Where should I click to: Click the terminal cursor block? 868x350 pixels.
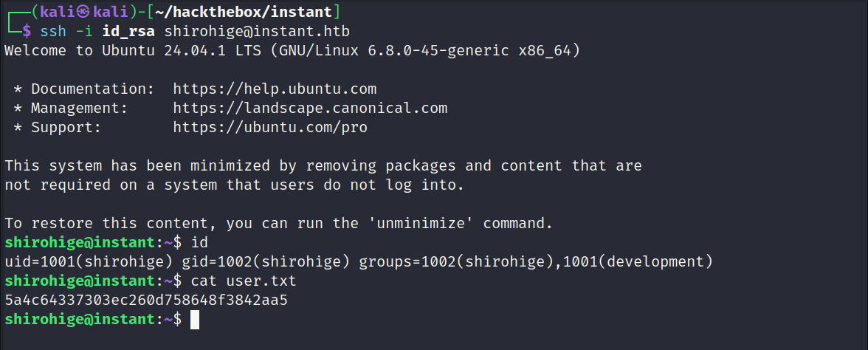point(194,320)
